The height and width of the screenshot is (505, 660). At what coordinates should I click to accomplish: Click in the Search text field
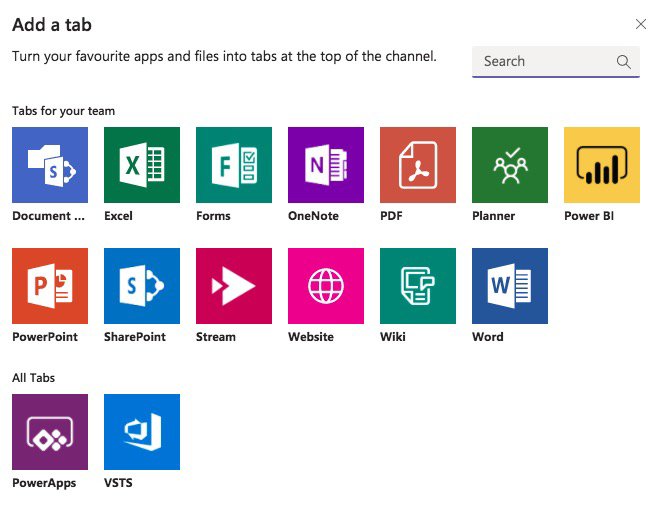click(556, 61)
